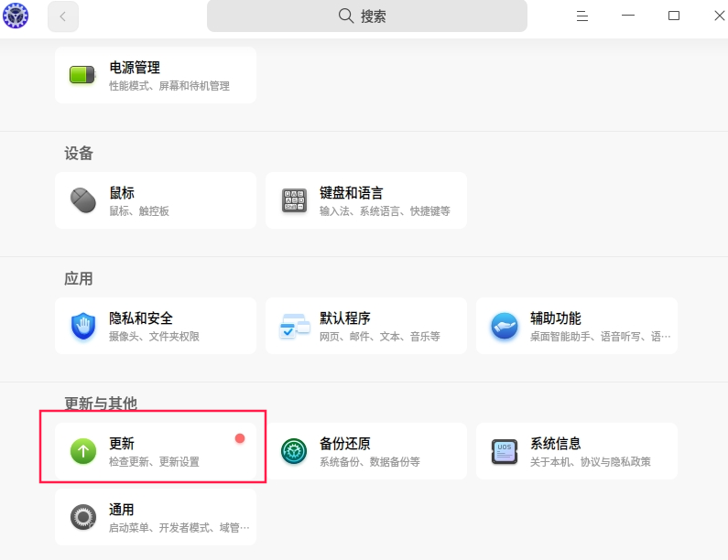Click subtitle 系统备份、数据备份等

tap(370, 462)
